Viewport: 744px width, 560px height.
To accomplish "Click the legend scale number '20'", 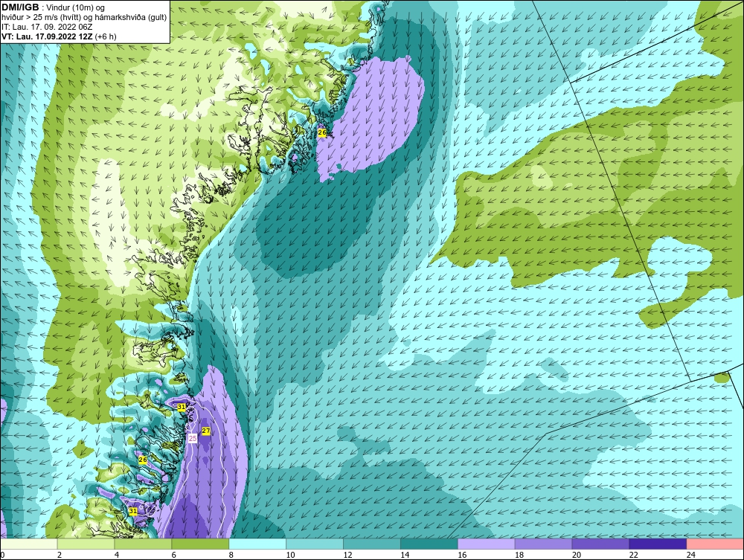I will point(577,555).
